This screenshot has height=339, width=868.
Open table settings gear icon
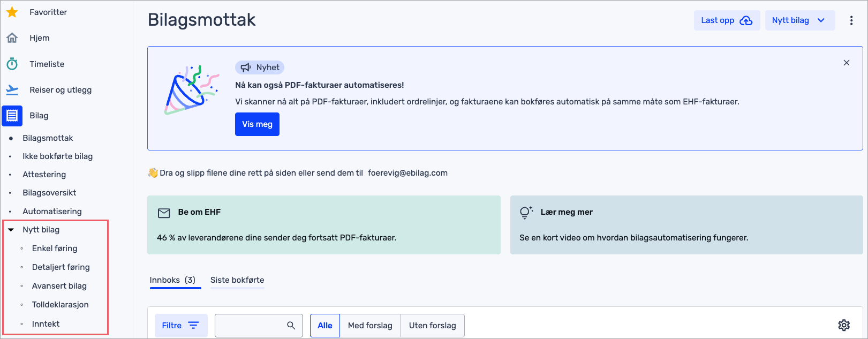[844, 325]
